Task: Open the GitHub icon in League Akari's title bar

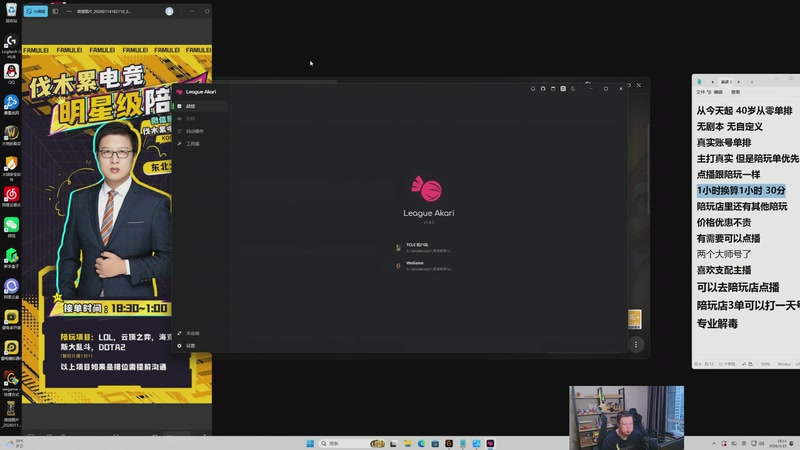Action: coord(543,89)
